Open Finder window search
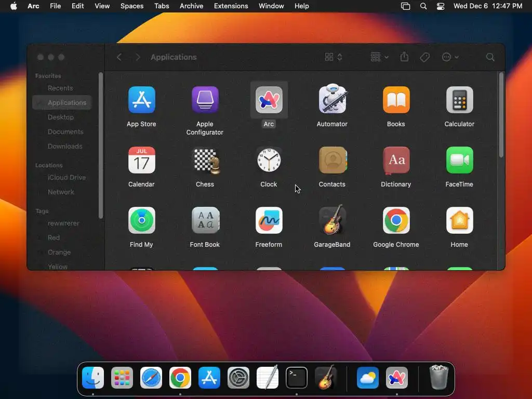This screenshot has height=399, width=532. coord(490,57)
